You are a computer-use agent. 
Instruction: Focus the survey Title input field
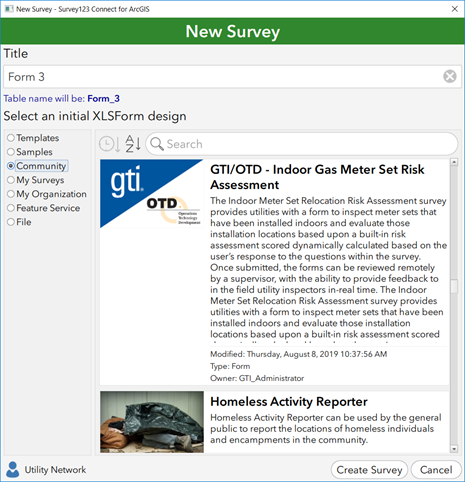click(232, 77)
